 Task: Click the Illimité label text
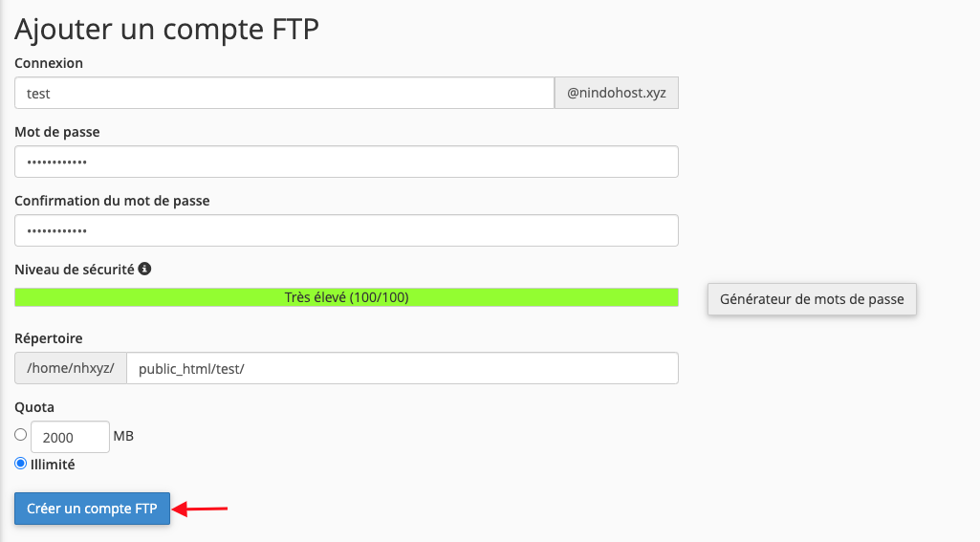click(53, 465)
